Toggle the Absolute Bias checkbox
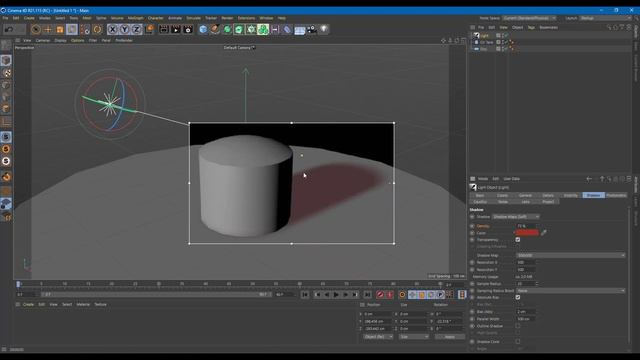The width and height of the screenshot is (640, 360). click(518, 298)
